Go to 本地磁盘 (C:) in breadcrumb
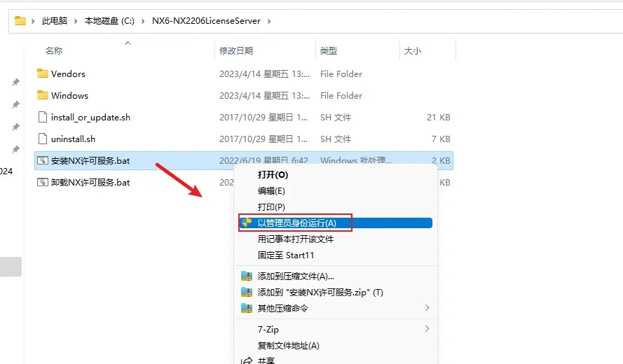The height and width of the screenshot is (364, 623). coord(109,20)
